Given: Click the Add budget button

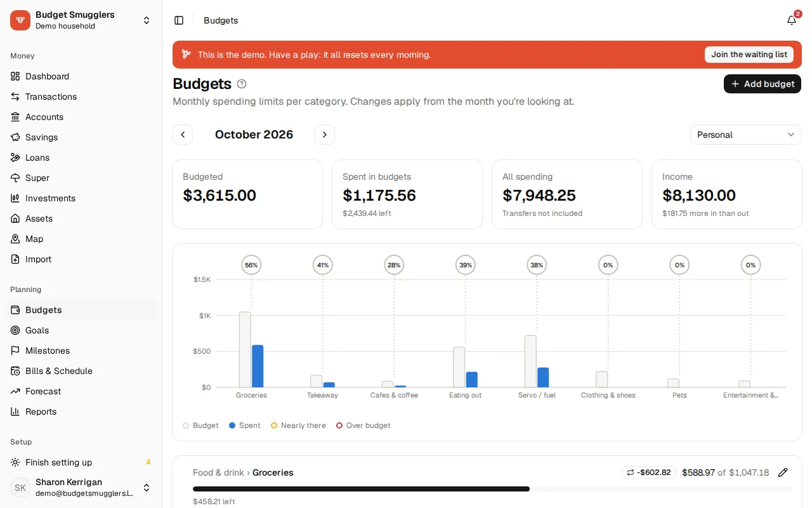Looking at the screenshot, I should (763, 84).
